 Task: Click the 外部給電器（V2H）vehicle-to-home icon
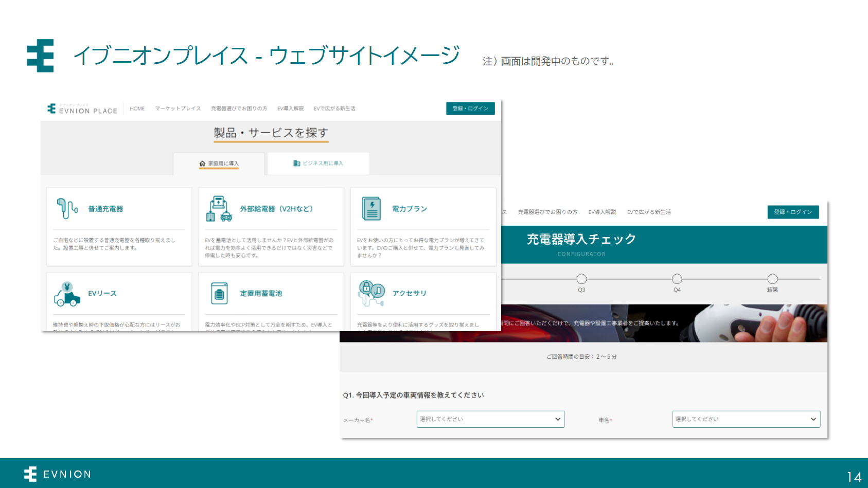coord(219,208)
